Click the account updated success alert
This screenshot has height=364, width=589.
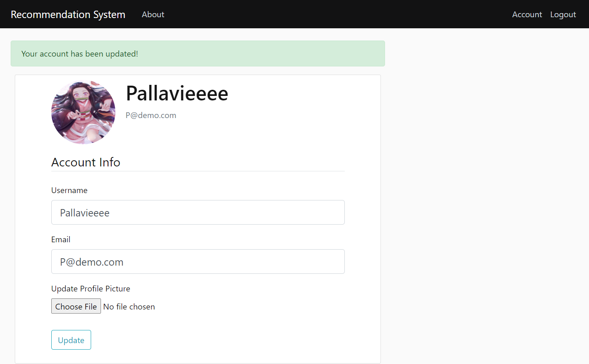coord(198,53)
